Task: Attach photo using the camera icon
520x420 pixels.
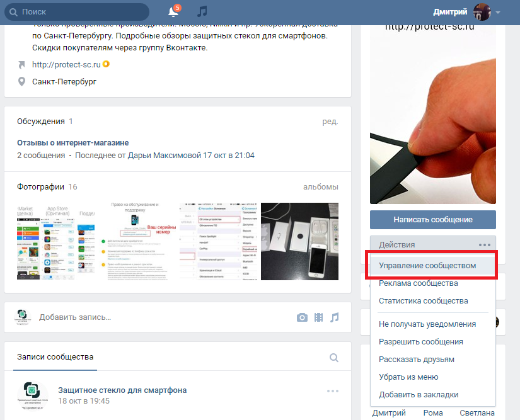Action: coord(303,317)
